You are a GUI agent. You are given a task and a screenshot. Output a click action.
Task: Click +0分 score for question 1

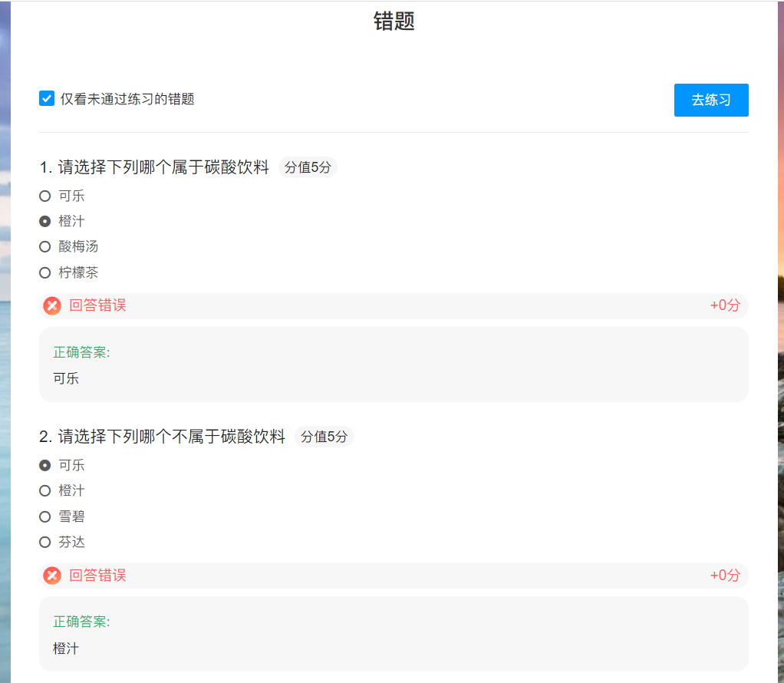pyautogui.click(x=725, y=305)
